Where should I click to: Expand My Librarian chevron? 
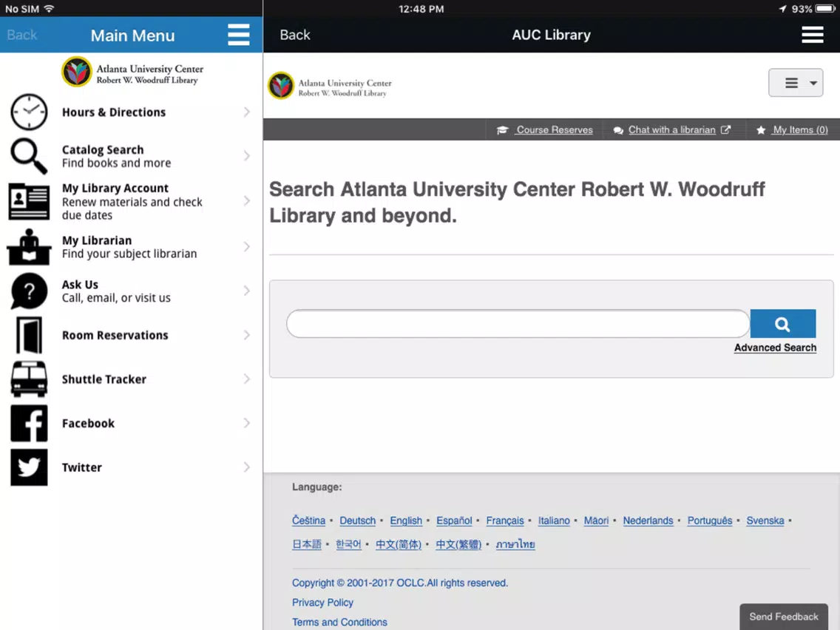246,246
